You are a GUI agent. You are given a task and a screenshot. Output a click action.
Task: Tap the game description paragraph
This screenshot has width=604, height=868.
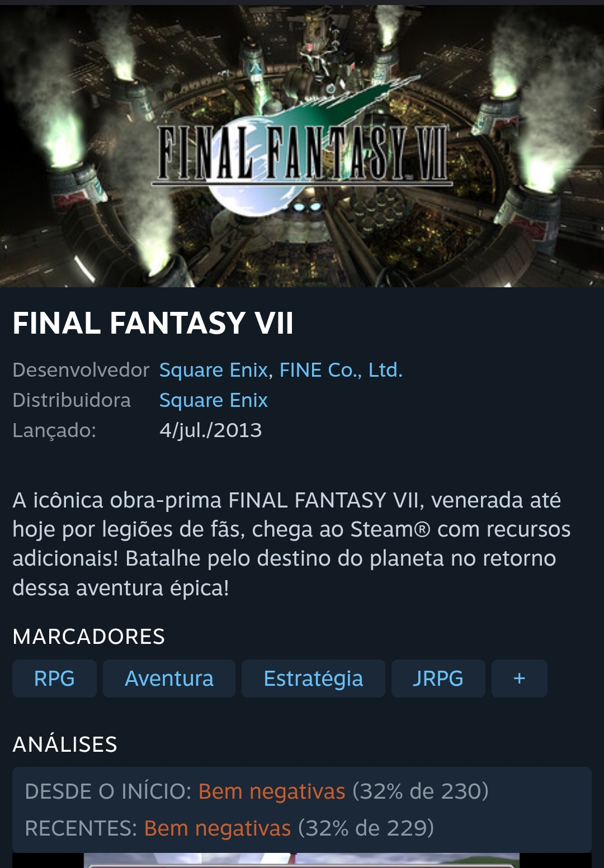click(x=291, y=544)
